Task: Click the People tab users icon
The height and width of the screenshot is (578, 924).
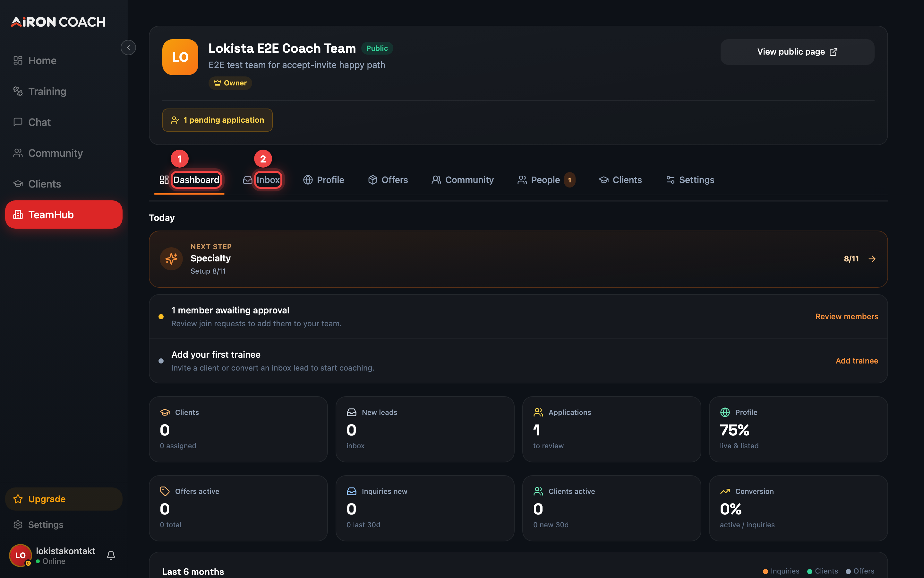Action: [x=522, y=180]
